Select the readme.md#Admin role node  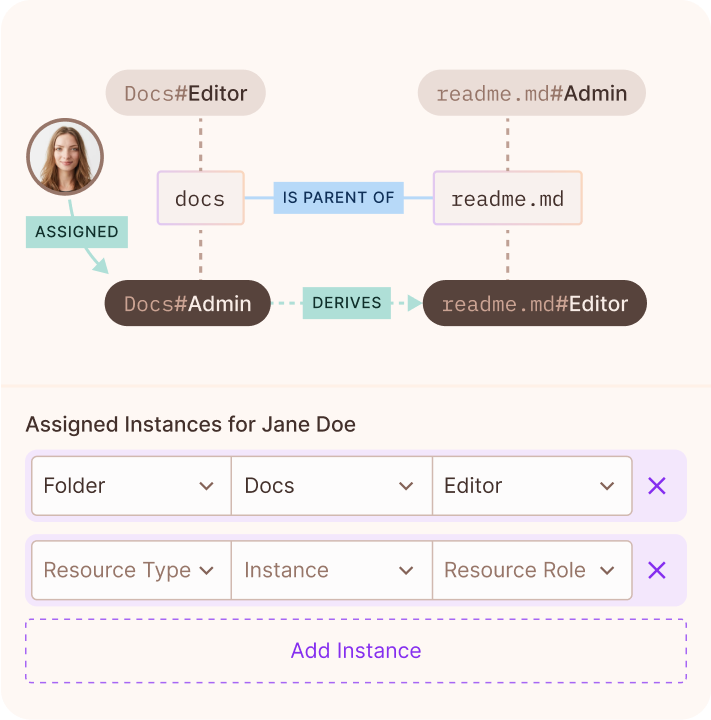point(531,94)
